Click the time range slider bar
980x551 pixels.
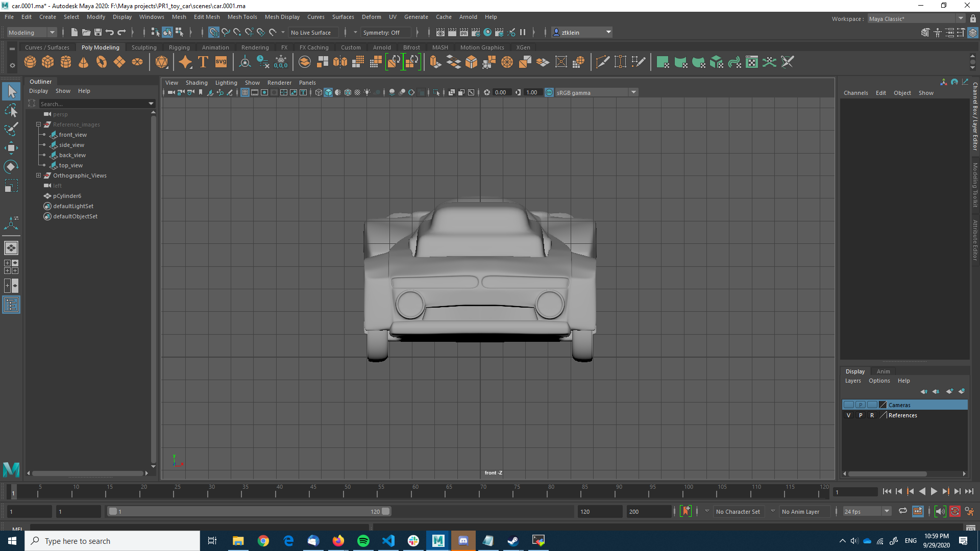click(x=249, y=511)
